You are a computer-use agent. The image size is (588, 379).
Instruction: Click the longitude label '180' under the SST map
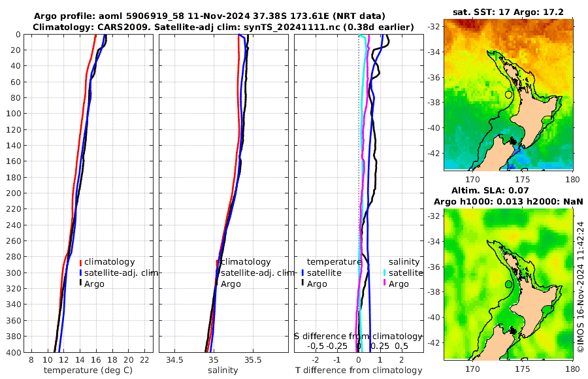pos(572,179)
